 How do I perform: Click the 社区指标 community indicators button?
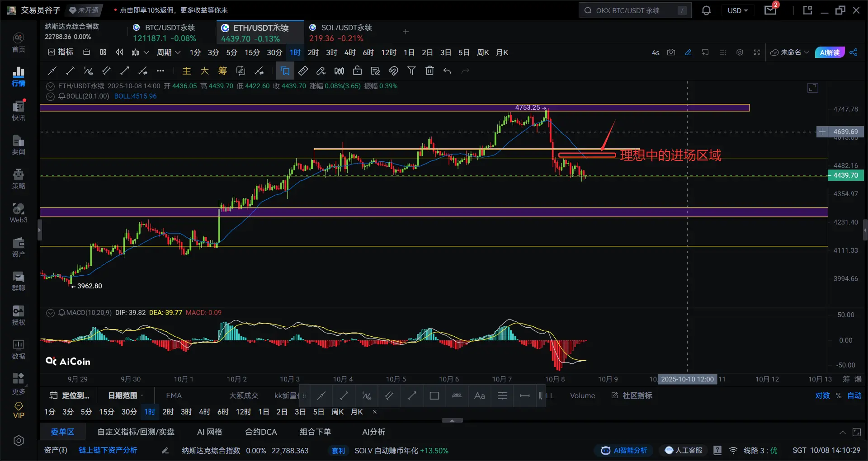(x=632, y=395)
